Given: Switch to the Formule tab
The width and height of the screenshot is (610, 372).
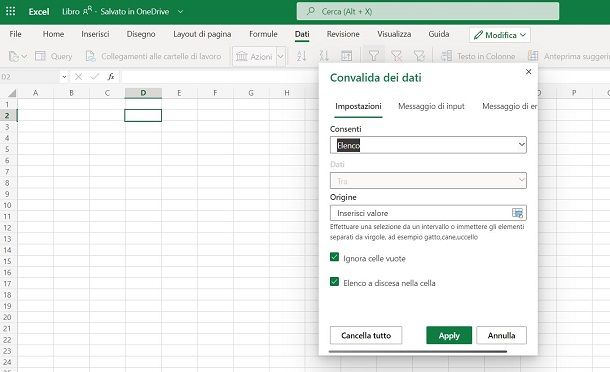Looking at the screenshot, I should click(x=263, y=34).
